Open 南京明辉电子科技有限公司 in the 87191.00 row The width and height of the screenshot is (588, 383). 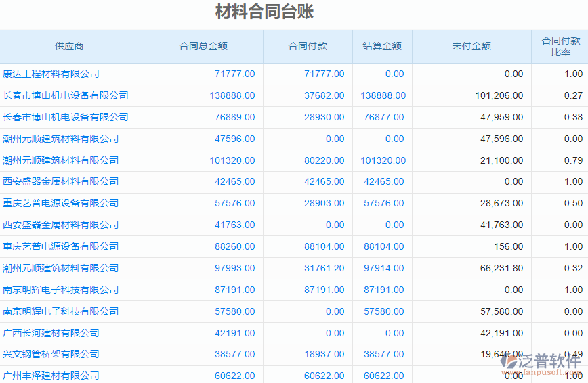click(61, 290)
